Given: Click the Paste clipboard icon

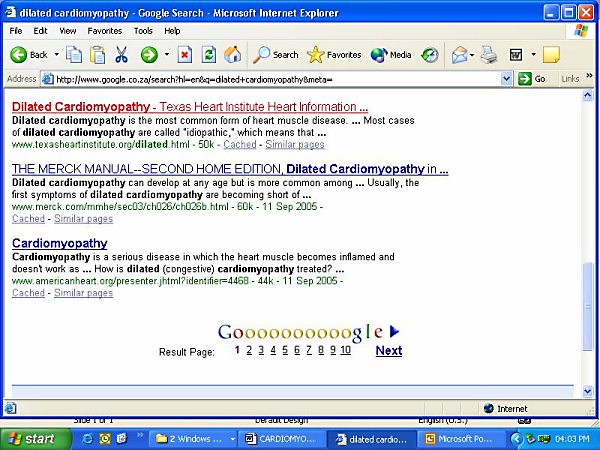Looking at the screenshot, I should (x=98, y=55).
